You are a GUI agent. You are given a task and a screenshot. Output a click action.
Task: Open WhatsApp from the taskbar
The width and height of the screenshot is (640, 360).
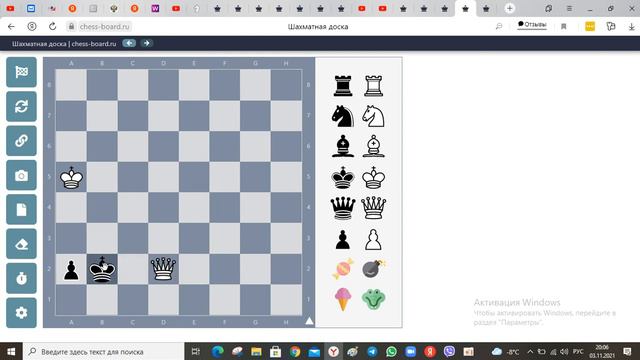point(391,351)
